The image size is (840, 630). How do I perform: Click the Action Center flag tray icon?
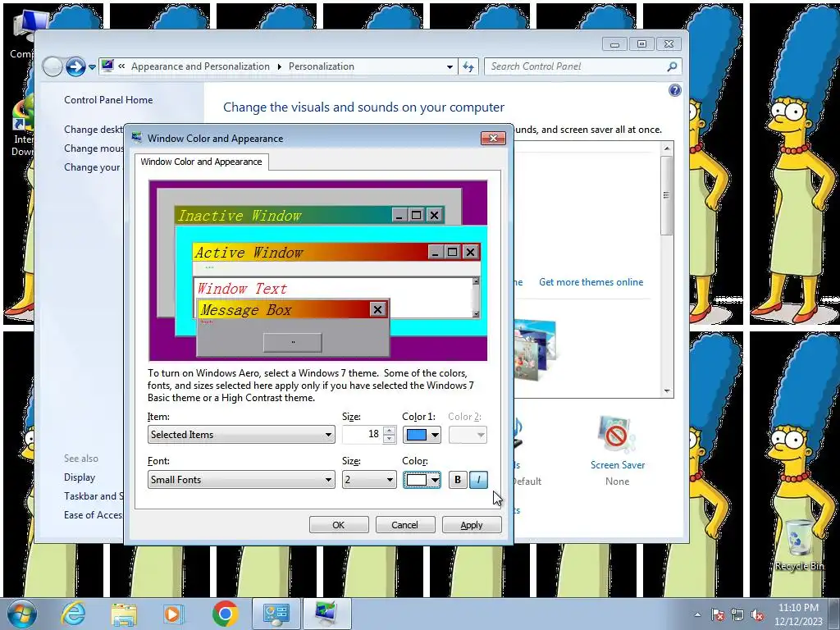click(718, 614)
